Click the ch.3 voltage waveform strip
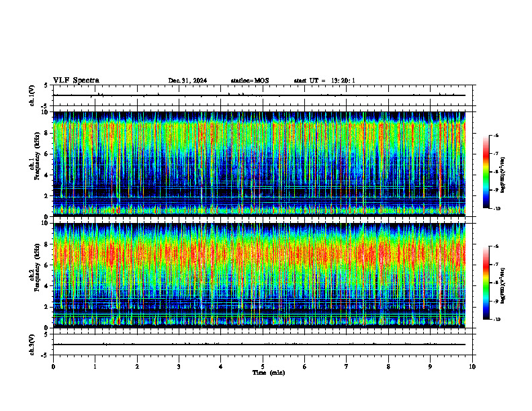The image size is (532, 411). [263, 345]
